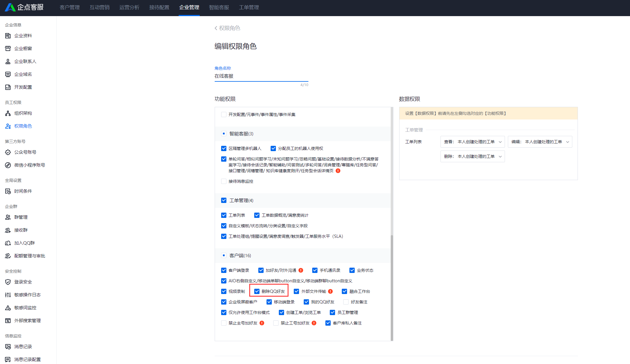The image size is (630, 364).
Task: Click warning icon after 任务型会话详情页
Action: point(338,171)
